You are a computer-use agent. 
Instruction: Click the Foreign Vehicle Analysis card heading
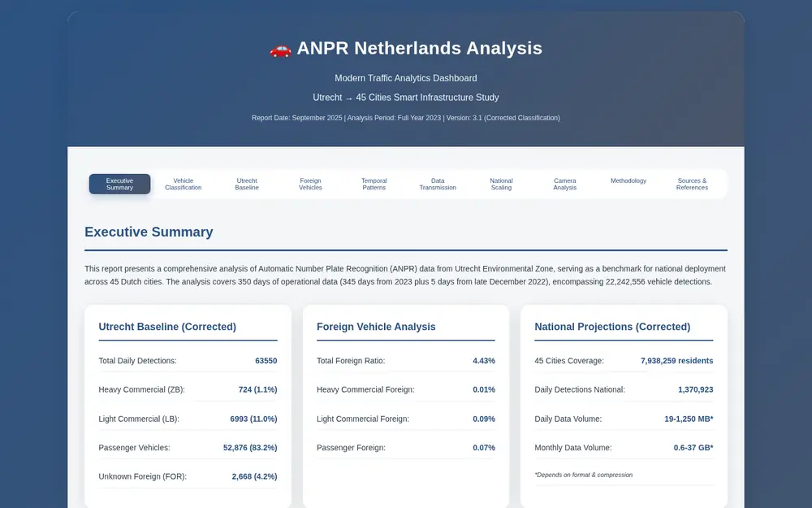[x=376, y=327]
